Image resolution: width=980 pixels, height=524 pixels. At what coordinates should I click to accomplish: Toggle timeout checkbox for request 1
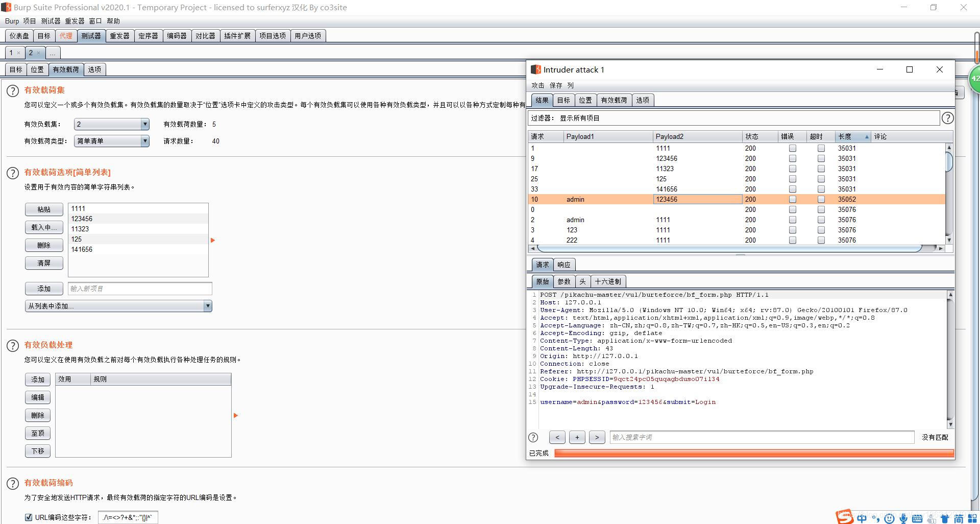[821, 148]
